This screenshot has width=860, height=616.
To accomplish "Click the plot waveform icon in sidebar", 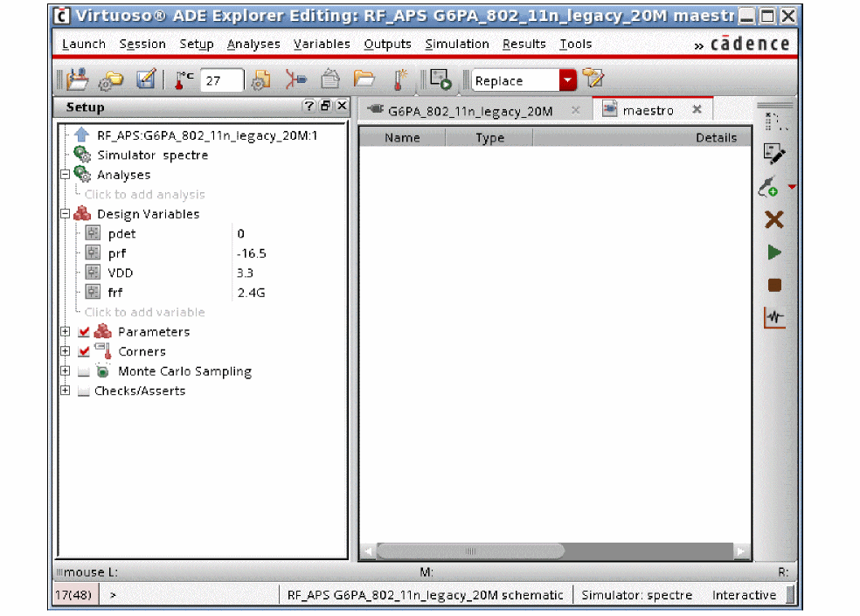I will pyautogui.click(x=773, y=317).
